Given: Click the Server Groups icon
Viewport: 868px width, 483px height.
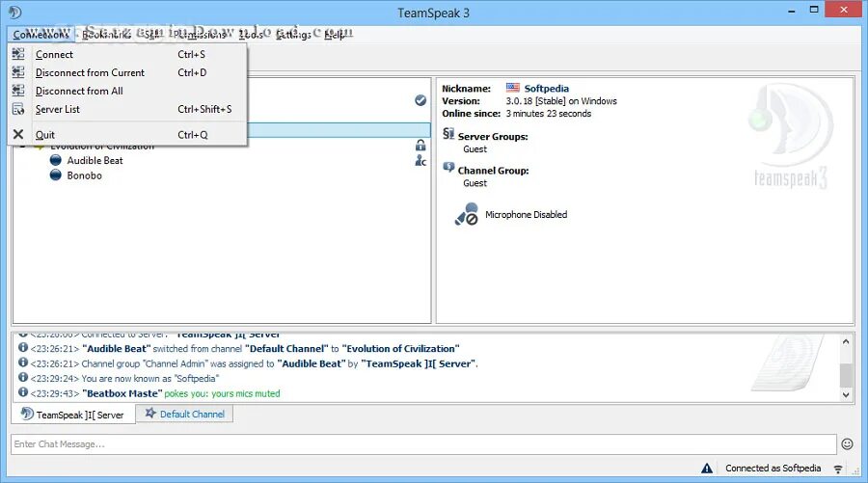Looking at the screenshot, I should pos(448,134).
